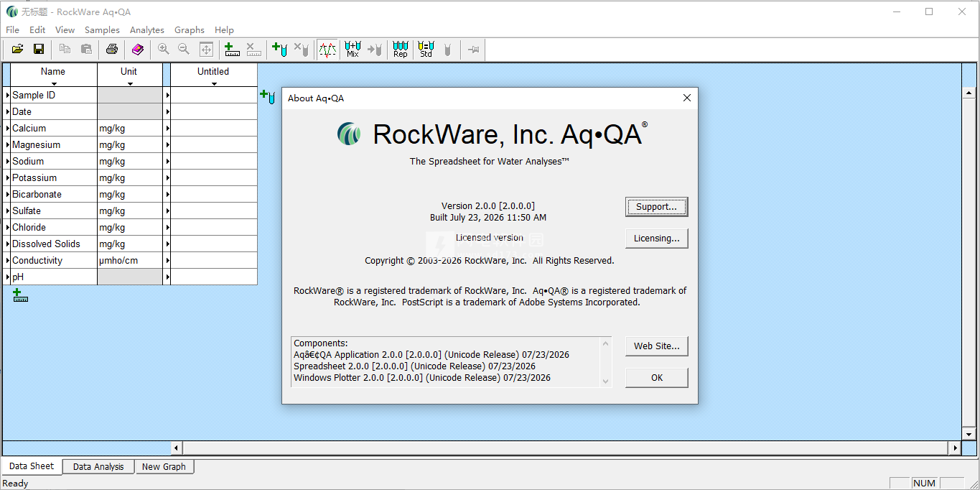
Task: Open help via the purple book icon
Action: click(x=137, y=49)
